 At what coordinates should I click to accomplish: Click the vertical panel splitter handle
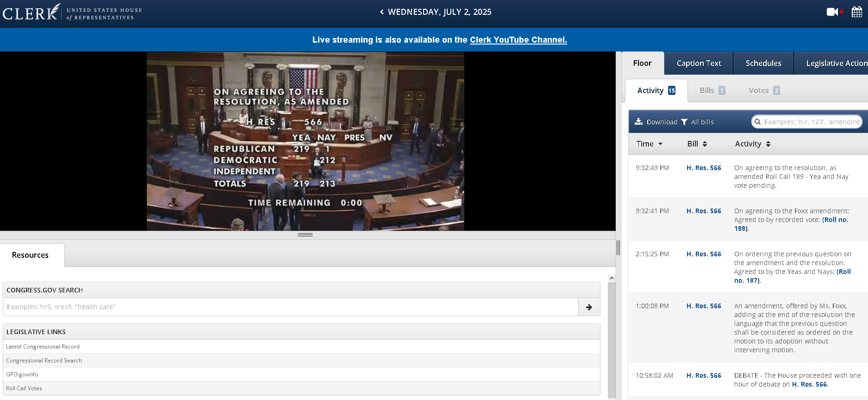pyautogui.click(x=618, y=248)
